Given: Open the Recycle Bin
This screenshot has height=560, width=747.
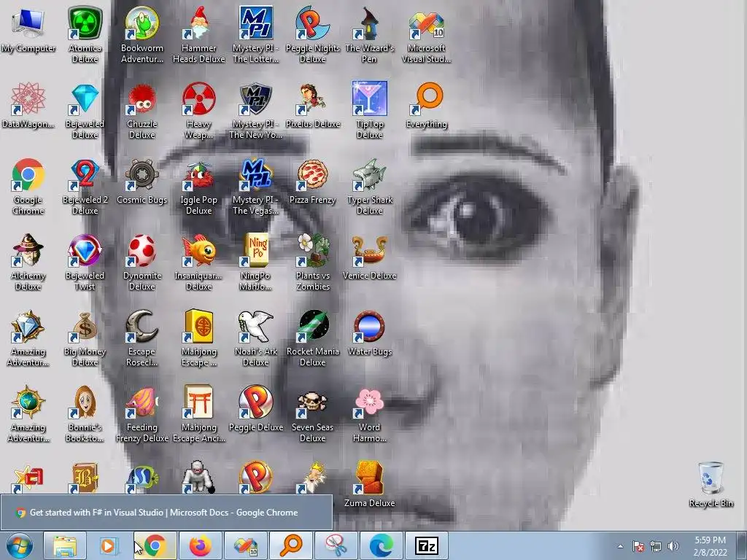Looking at the screenshot, I should tap(711, 484).
